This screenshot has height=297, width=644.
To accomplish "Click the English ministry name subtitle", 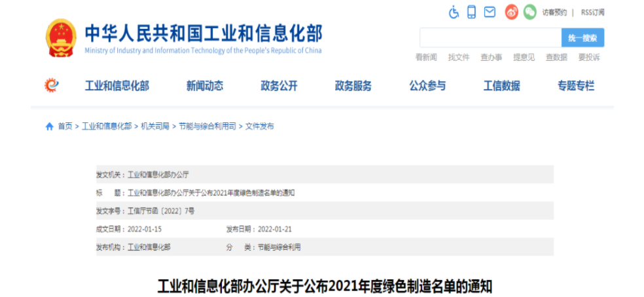I will coord(203,50).
